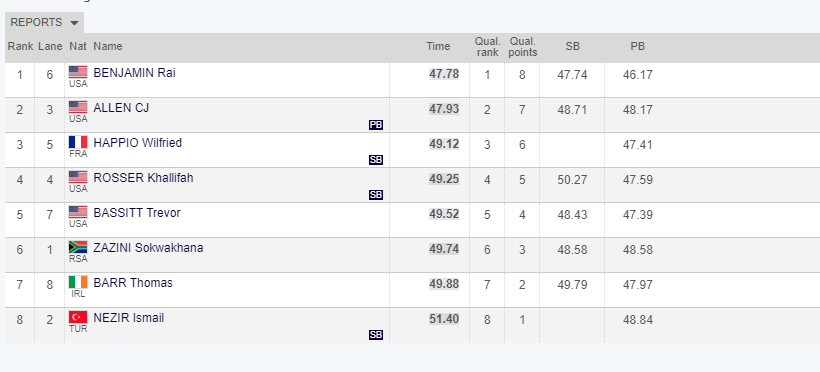Open BASSITT Trevor's athlete page
The height and width of the screenshot is (372, 820).
coord(137,212)
